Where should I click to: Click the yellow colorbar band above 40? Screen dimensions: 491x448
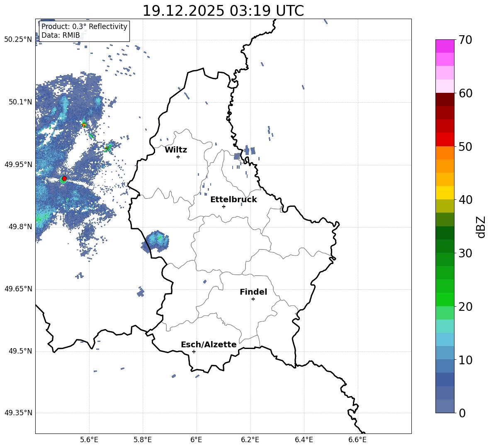coord(445,193)
